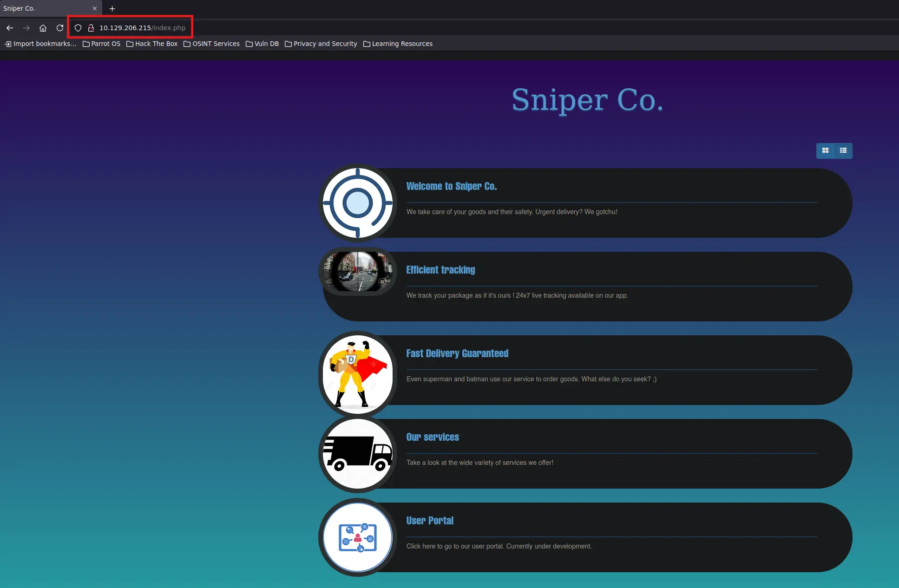Open Learning Resources bookmark folder
This screenshot has height=588, width=899.
tap(398, 44)
